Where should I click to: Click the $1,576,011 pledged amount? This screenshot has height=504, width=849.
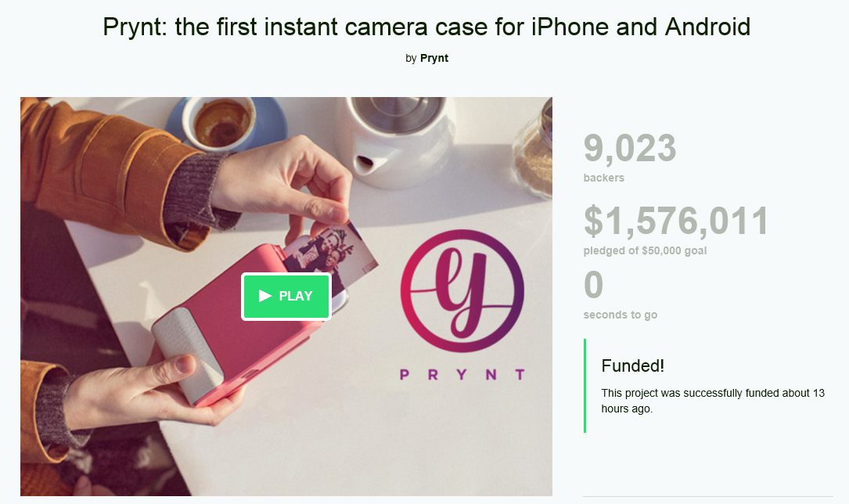click(x=676, y=222)
